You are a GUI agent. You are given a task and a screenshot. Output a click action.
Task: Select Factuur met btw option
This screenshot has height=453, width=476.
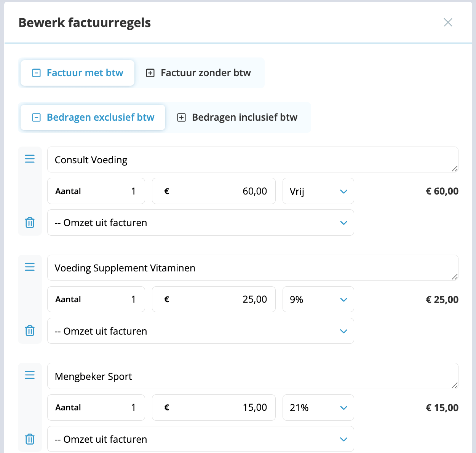pos(78,73)
